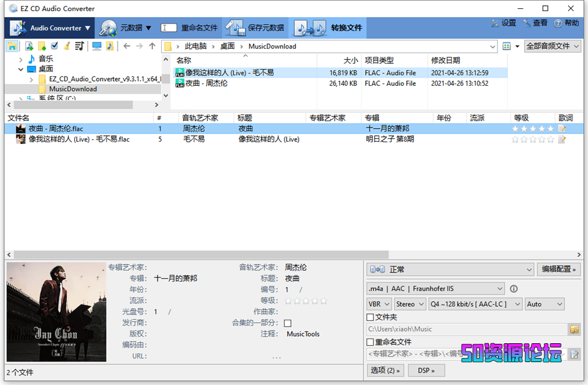Click the add folder icon in toolbar
Image resolution: width=588 pixels, height=385 pixels.
click(x=42, y=46)
